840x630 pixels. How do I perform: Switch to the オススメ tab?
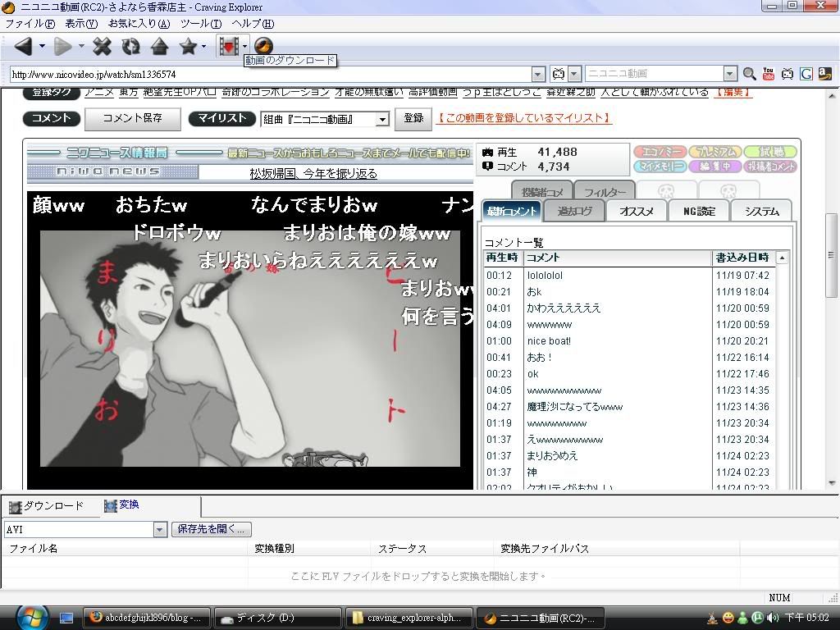point(637,211)
